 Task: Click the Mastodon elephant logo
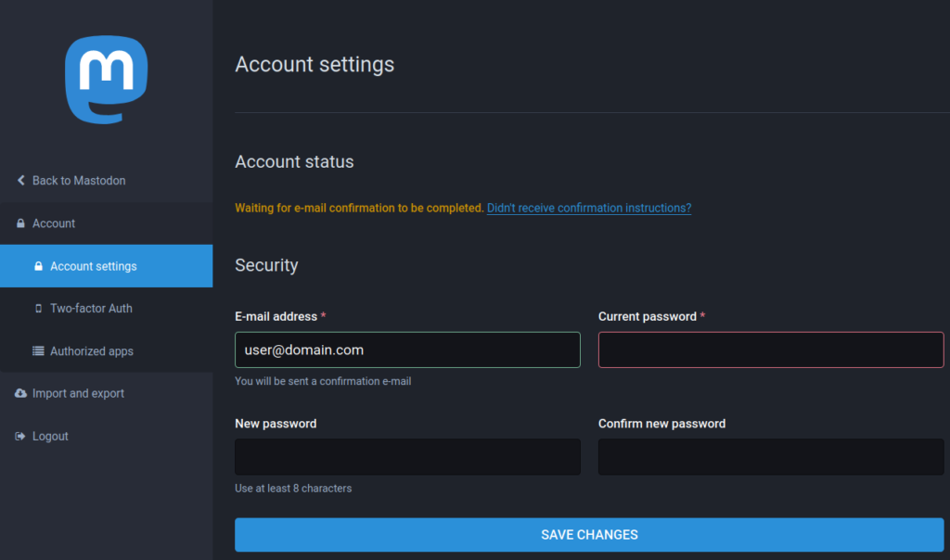tap(106, 81)
